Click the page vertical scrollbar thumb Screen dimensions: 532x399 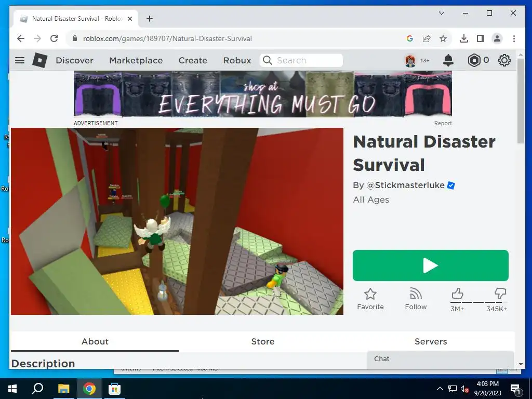point(521,101)
